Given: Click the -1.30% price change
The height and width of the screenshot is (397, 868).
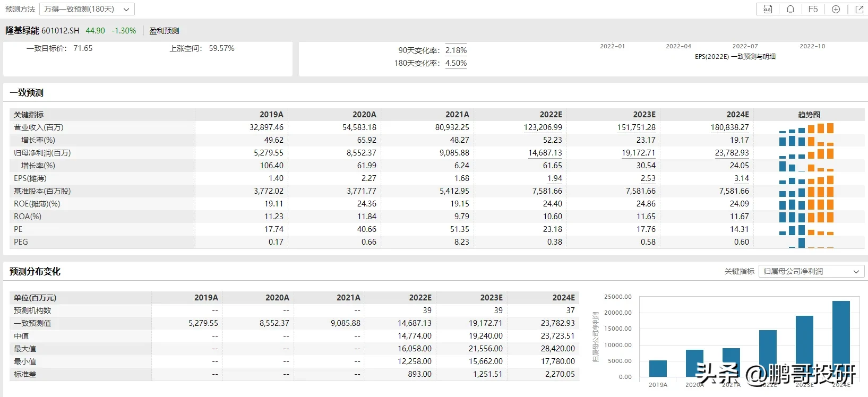Looking at the screenshot, I should point(124,31).
